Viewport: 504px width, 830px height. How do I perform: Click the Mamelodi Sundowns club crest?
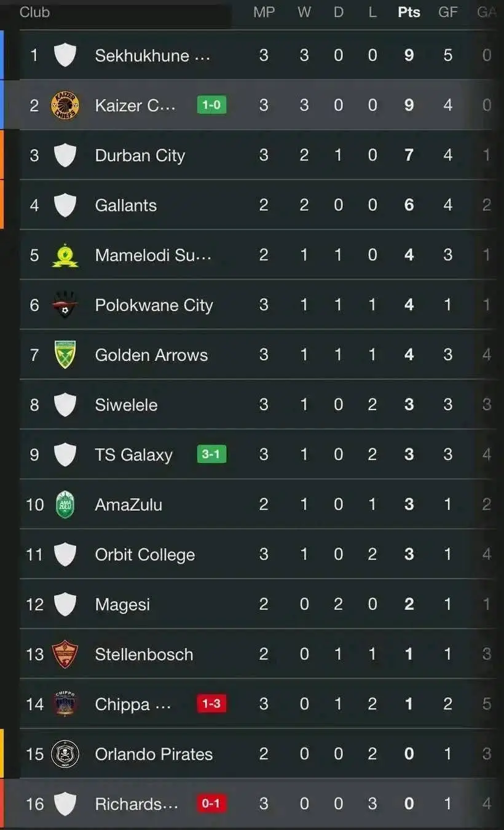click(65, 255)
